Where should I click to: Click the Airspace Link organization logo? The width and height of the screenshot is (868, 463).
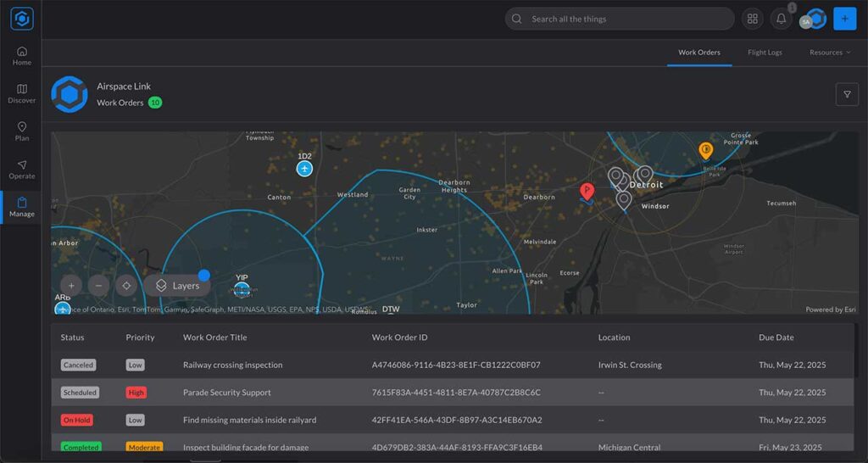pos(70,95)
